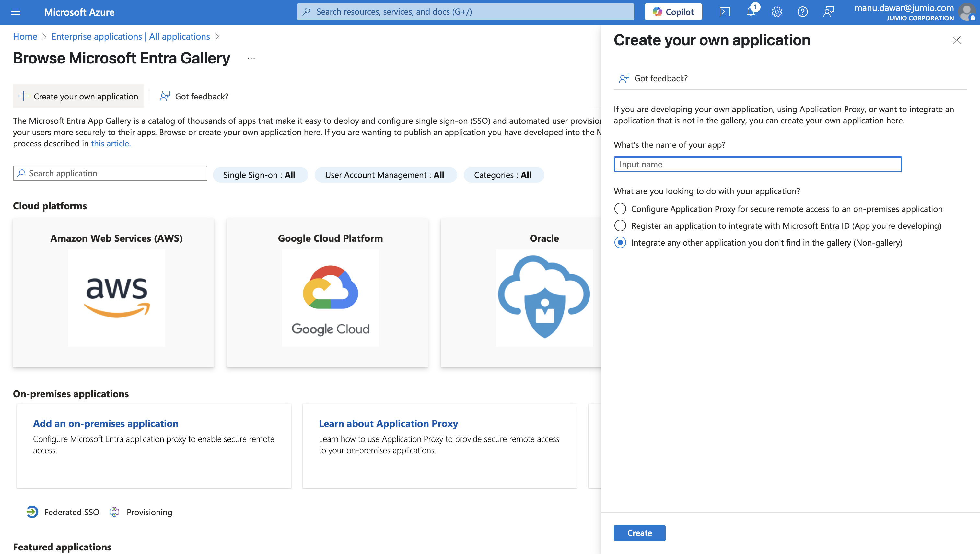Click the plus icon on Create your own application
Image resolution: width=980 pixels, height=554 pixels.
[23, 96]
